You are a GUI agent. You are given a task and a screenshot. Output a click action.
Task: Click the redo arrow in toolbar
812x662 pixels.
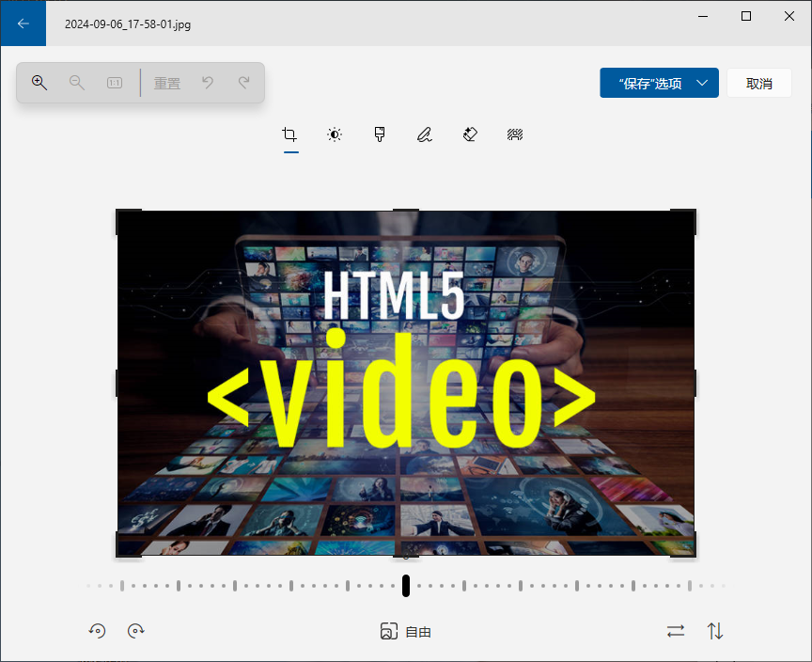244,83
